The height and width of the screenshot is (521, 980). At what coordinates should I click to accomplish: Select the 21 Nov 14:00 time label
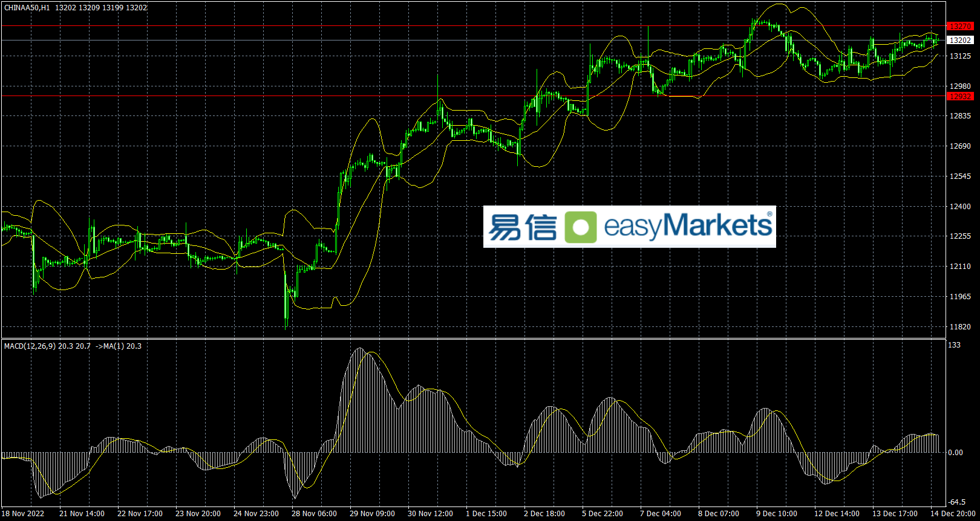(82, 514)
